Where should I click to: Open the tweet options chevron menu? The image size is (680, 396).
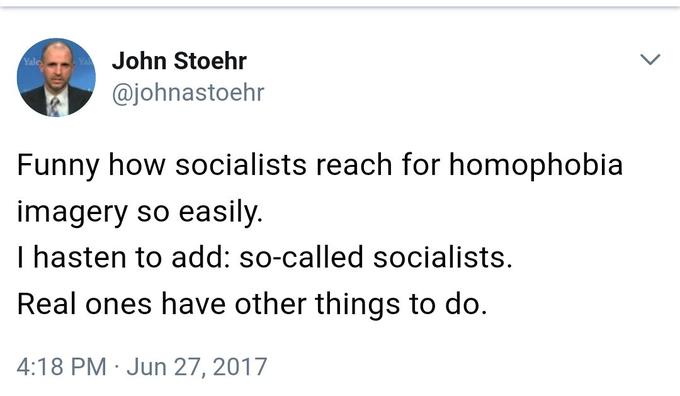point(650,59)
